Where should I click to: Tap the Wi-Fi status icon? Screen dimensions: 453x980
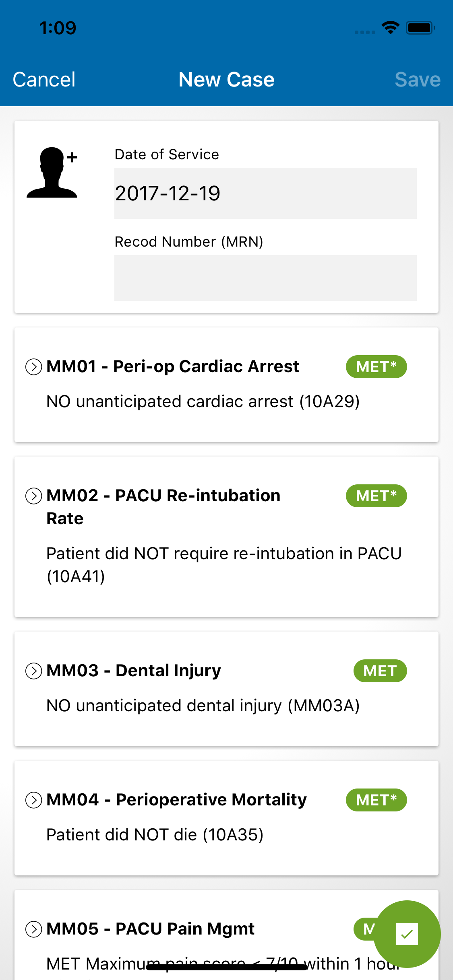(x=390, y=28)
